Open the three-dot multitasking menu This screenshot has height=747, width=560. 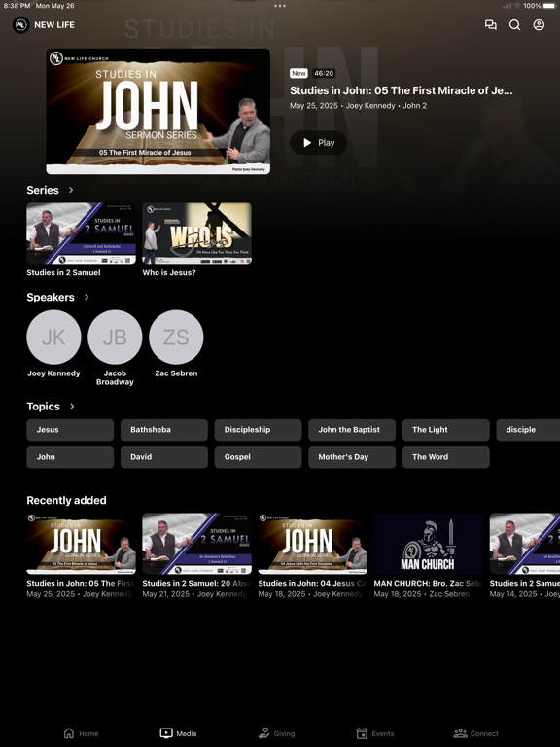point(280,6)
